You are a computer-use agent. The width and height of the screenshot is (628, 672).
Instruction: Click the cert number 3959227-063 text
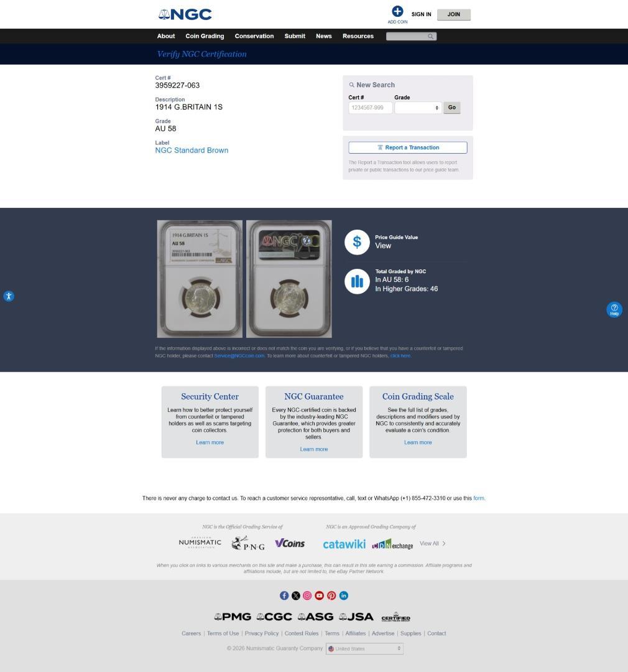click(177, 85)
